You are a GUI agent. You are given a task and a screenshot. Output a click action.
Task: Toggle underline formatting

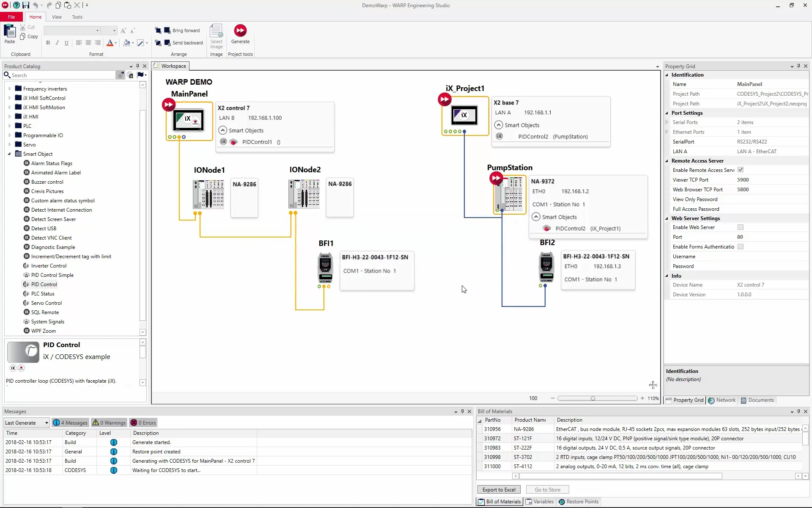click(66, 43)
